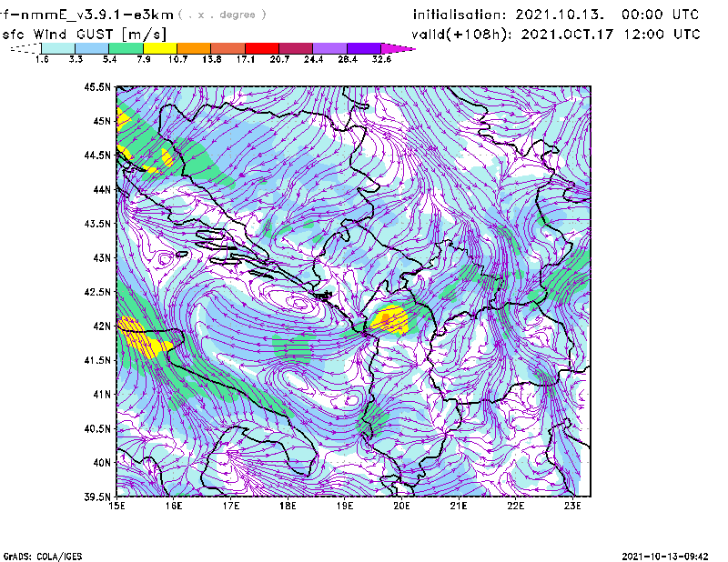Viewport: 728px width, 562px height.
Task: Click the legend value '3.3'
Action: pyautogui.click(x=76, y=59)
